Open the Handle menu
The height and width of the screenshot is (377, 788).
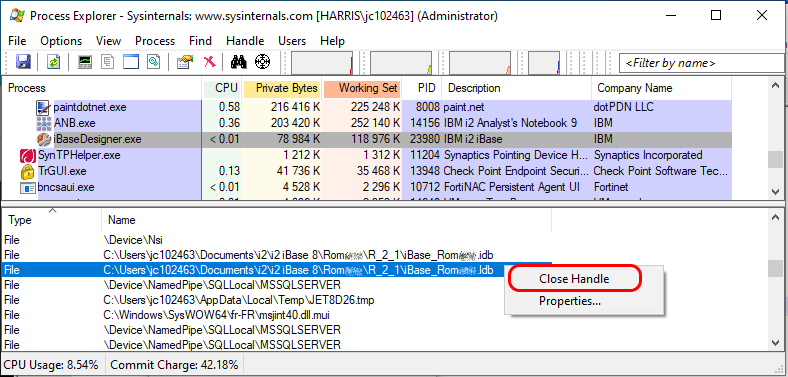pyautogui.click(x=245, y=41)
